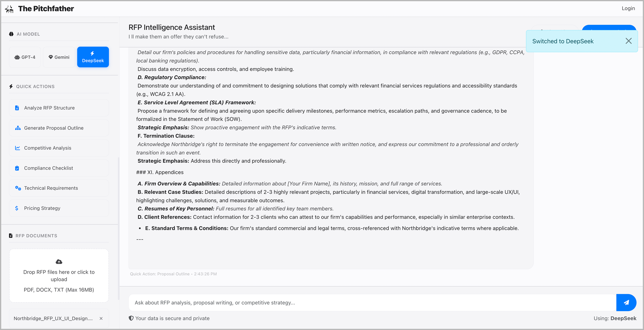Screen dimensions: 644x330
Task: Focus the RFP question input field
Action: pyautogui.click(x=372, y=303)
